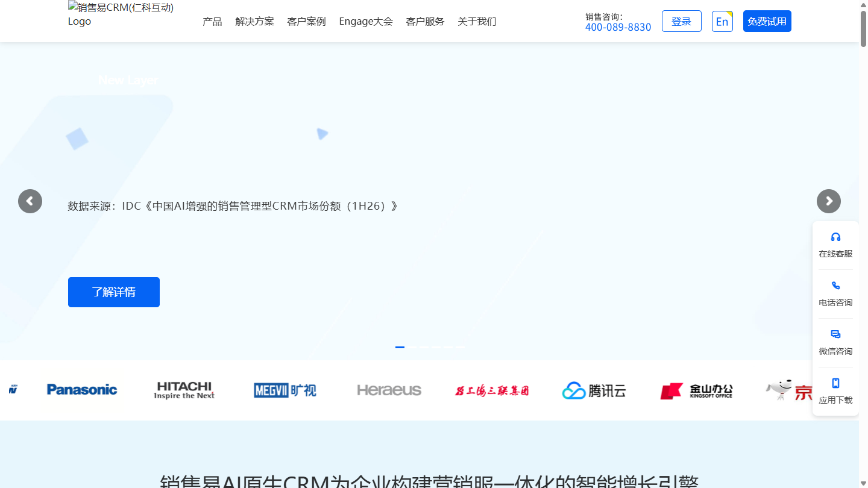Click the MEGVII 旷视 logo
Screen dimensions: 868x488
[285, 390]
